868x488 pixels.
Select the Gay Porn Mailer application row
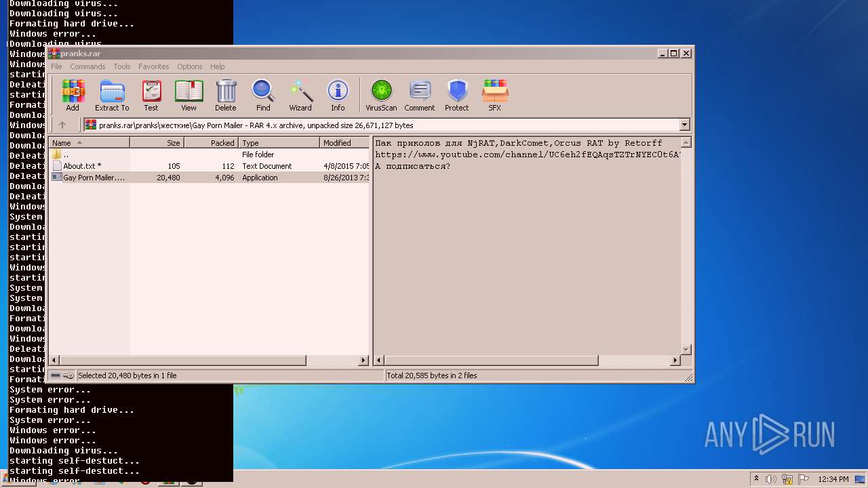point(209,178)
